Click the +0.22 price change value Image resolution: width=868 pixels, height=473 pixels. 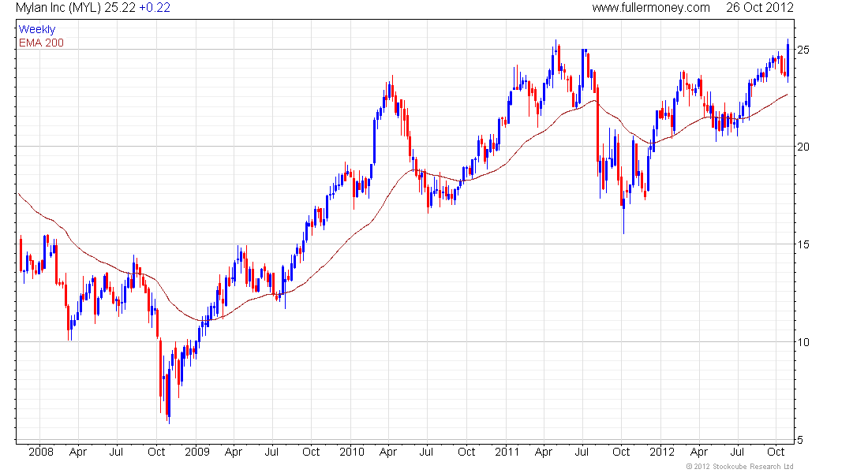pyautogui.click(x=155, y=8)
